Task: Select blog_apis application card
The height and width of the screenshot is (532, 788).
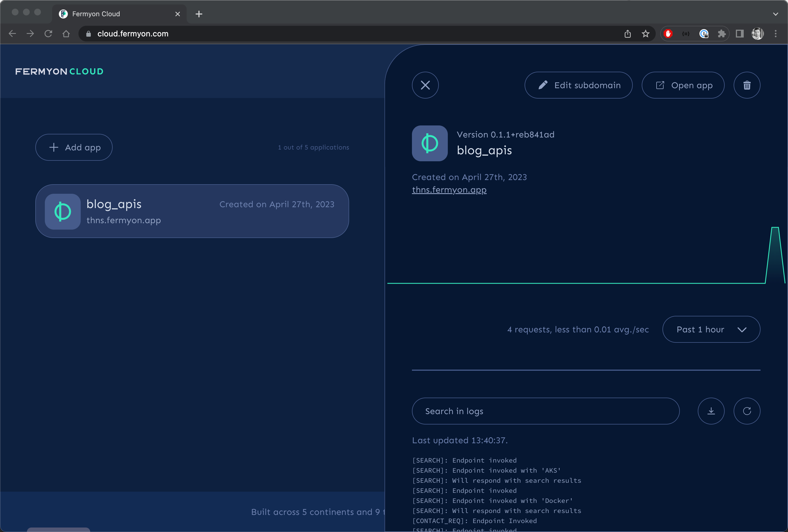Action: (x=192, y=211)
